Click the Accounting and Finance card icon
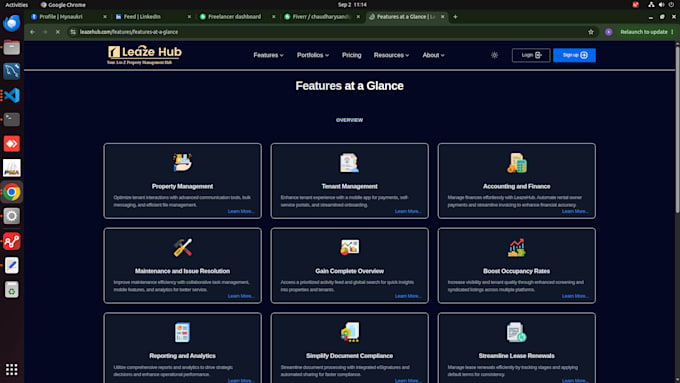This screenshot has width=680, height=383. coord(517,163)
